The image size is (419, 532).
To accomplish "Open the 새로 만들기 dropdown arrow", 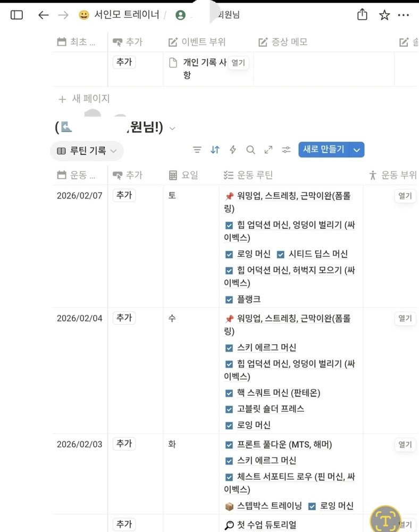I will 357,150.
